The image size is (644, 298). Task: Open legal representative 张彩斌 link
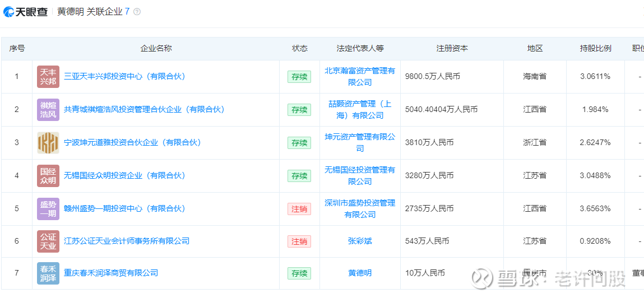[x=360, y=241]
